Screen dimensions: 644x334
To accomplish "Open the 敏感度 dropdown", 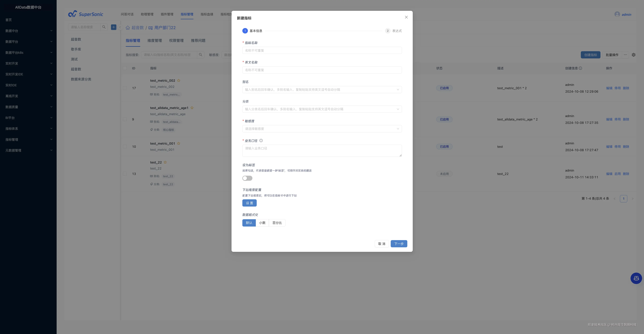I will tap(322, 129).
